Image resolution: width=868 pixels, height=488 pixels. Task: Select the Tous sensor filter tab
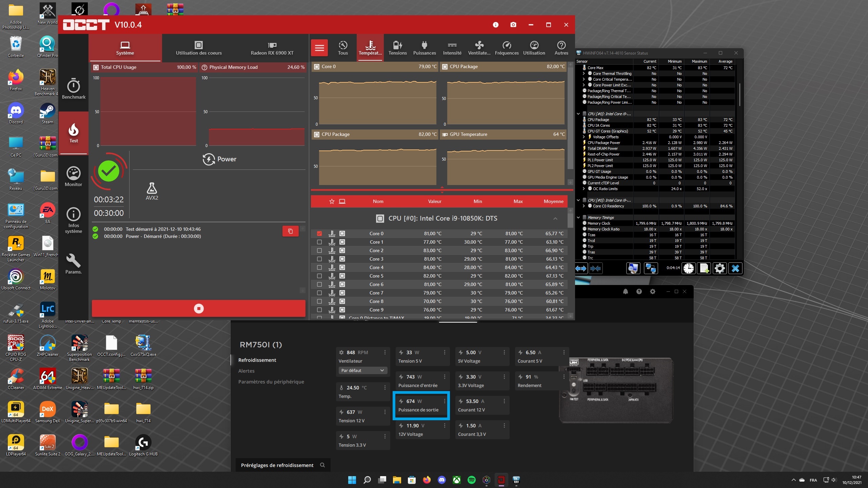(343, 48)
